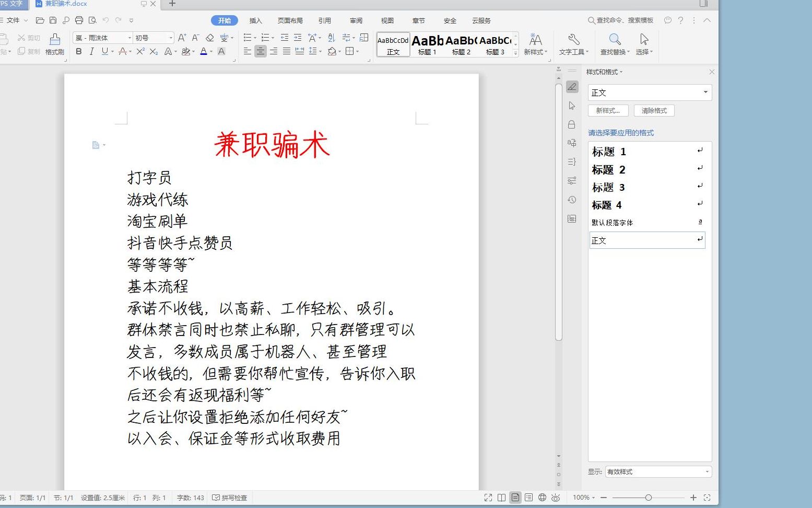Click the Print icon in quick access toolbar
Screen dimensions: 812x508
click(79, 20)
